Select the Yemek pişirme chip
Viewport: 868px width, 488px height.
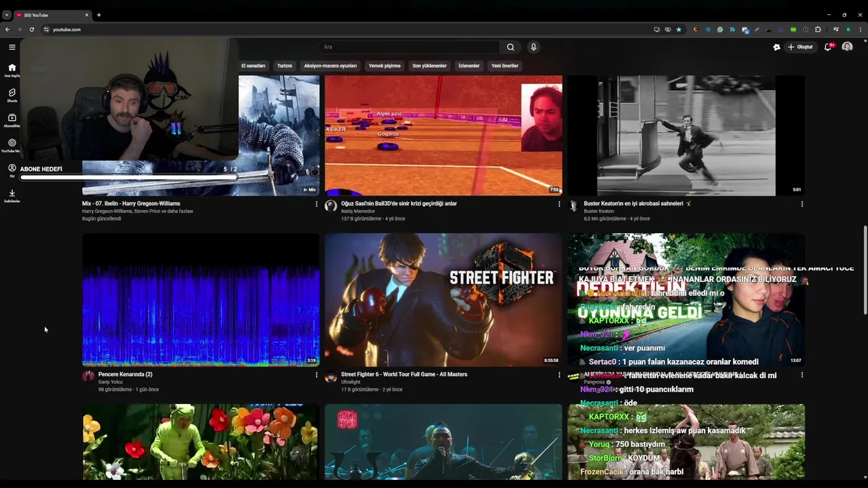pyautogui.click(x=384, y=66)
